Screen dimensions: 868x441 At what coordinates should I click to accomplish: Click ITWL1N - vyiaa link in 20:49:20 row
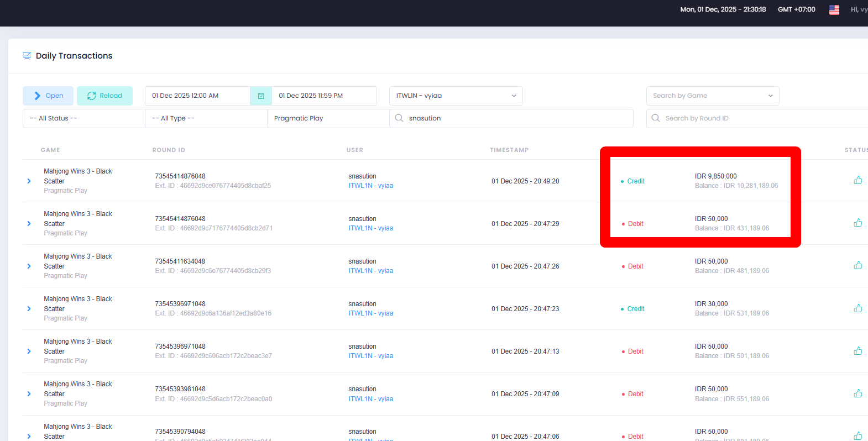pos(370,186)
